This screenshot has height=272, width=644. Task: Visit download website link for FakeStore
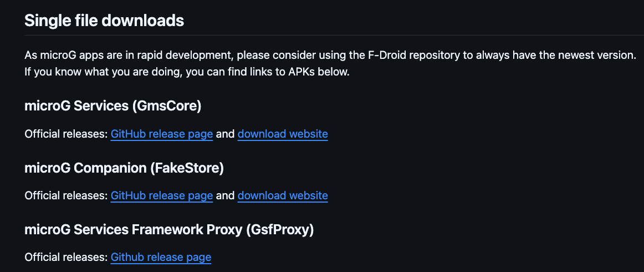click(283, 195)
